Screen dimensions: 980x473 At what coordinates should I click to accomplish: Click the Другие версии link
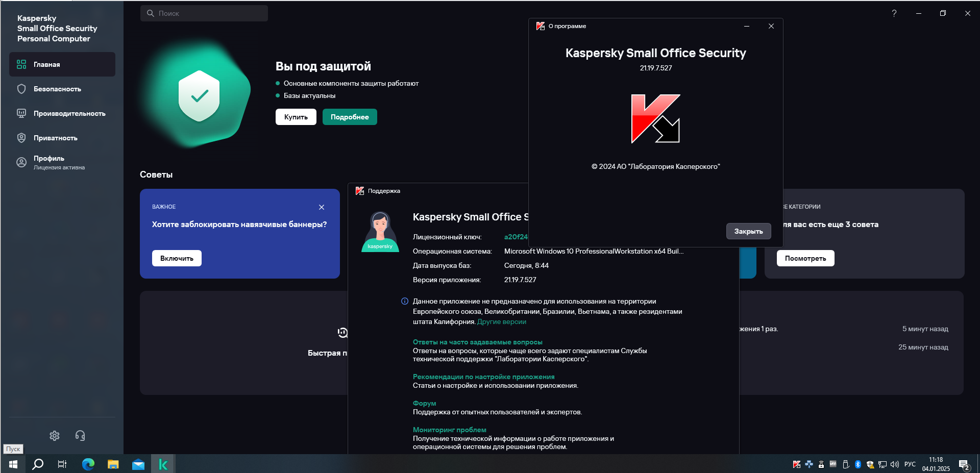coord(502,321)
